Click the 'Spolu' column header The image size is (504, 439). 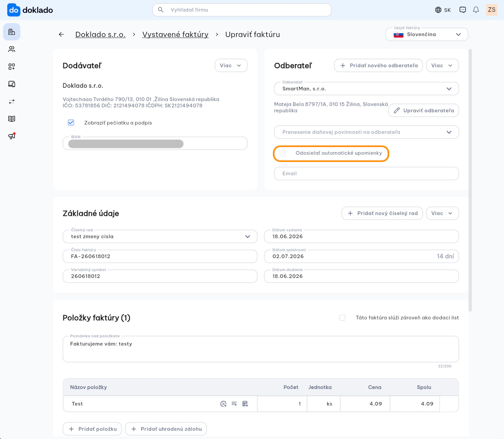tap(424, 387)
